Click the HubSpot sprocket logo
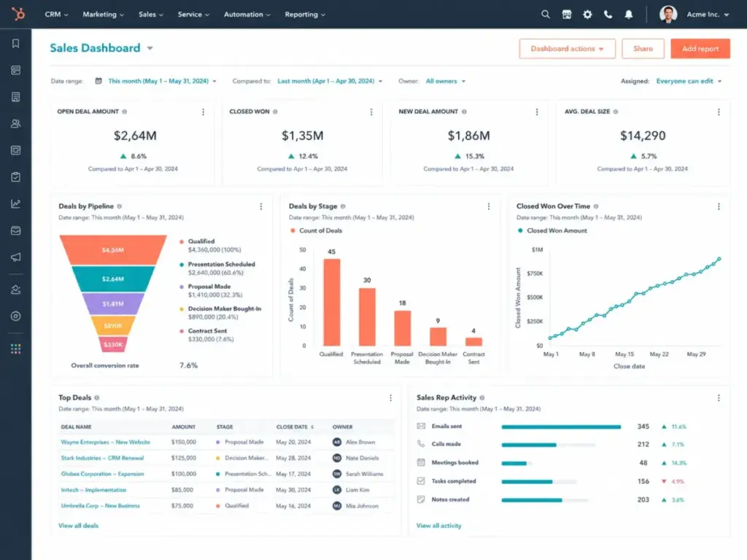This screenshot has width=747, height=560. click(x=18, y=14)
